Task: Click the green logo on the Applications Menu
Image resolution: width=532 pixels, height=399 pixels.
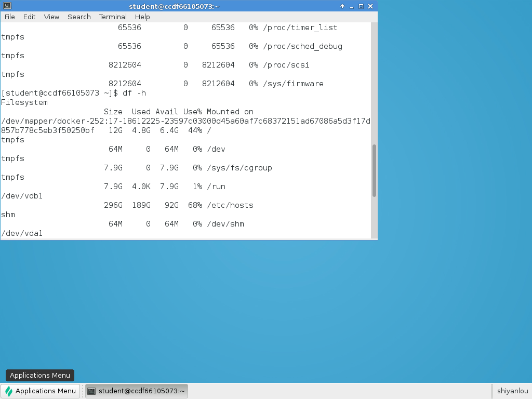Action: coord(9,391)
